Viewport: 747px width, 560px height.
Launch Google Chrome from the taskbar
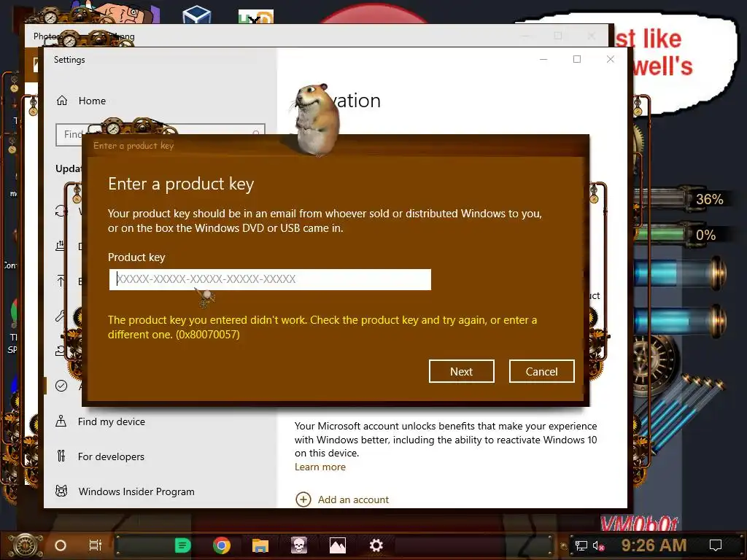(222, 545)
